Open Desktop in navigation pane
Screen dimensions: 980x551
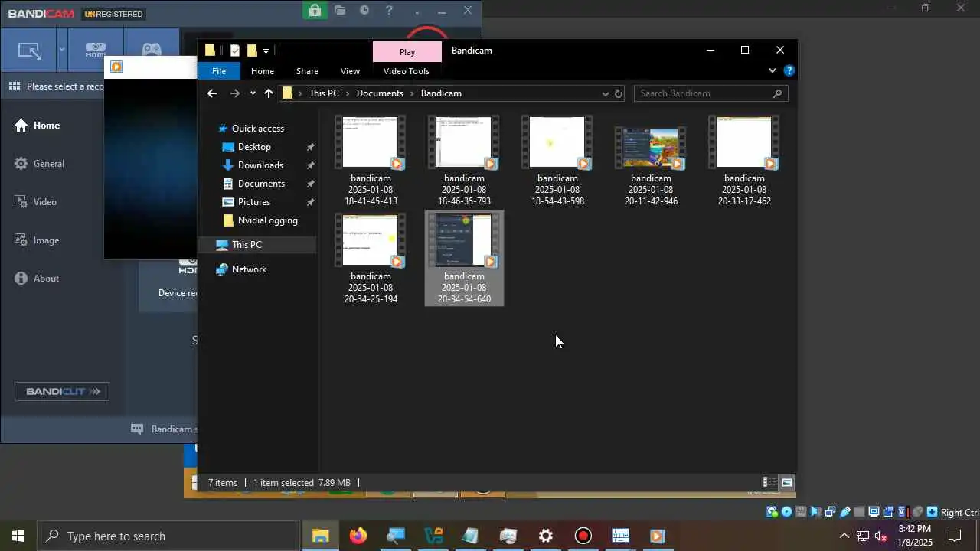pyautogui.click(x=246, y=147)
